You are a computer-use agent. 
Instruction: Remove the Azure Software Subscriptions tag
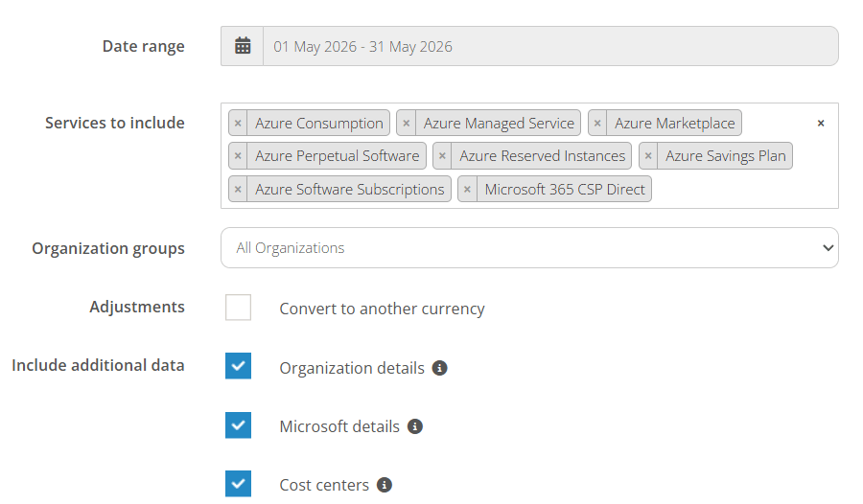point(238,190)
